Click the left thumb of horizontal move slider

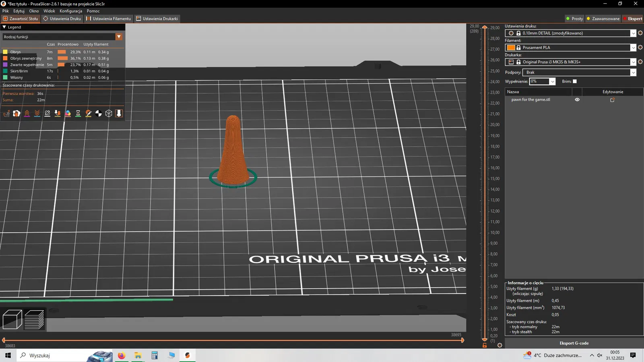(4, 340)
